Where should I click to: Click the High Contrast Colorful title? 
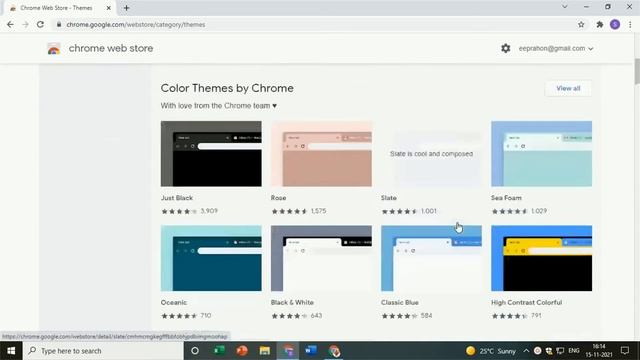[527, 302]
